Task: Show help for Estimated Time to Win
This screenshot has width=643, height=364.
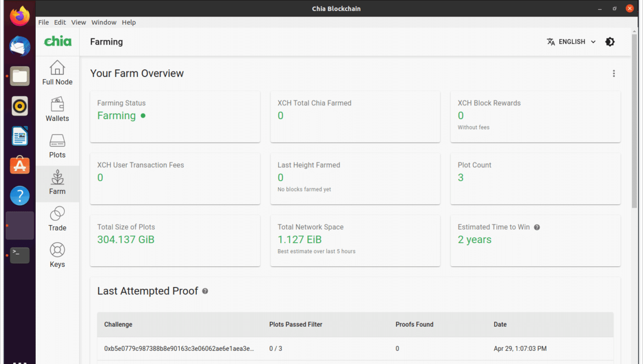Action: (x=537, y=227)
